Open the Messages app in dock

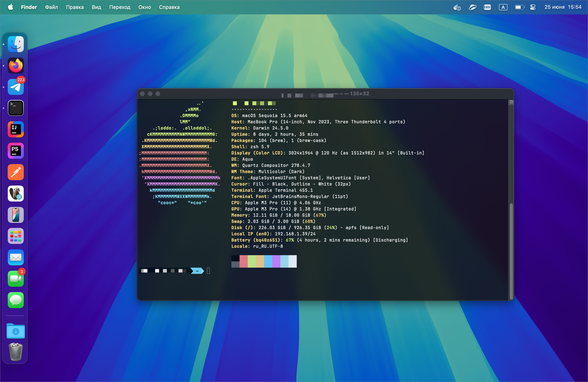[16, 300]
